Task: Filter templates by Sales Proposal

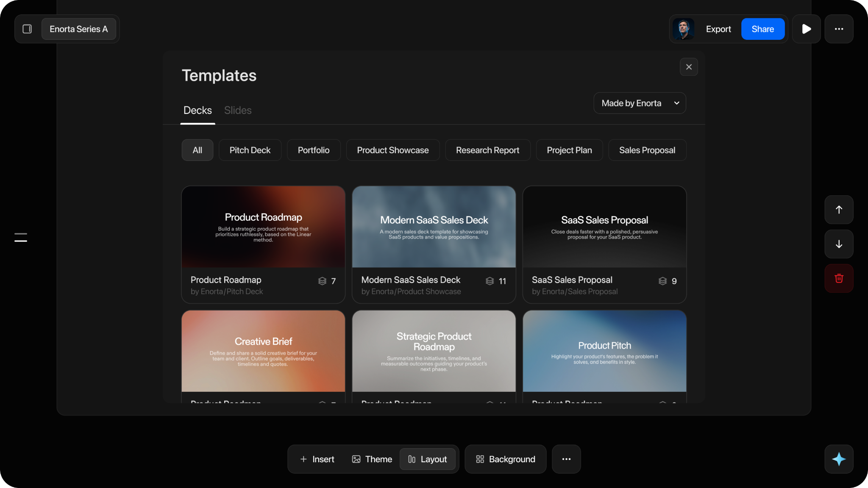Action: coord(647,150)
